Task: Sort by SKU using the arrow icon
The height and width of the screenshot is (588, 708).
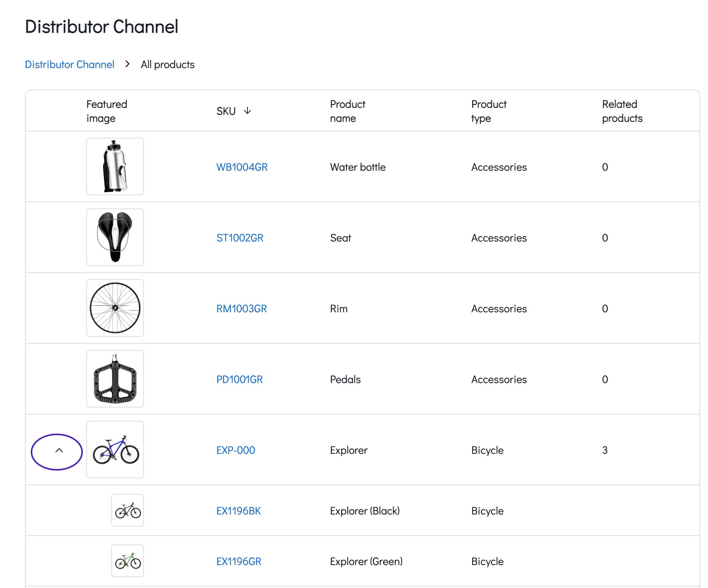Action: click(x=247, y=111)
